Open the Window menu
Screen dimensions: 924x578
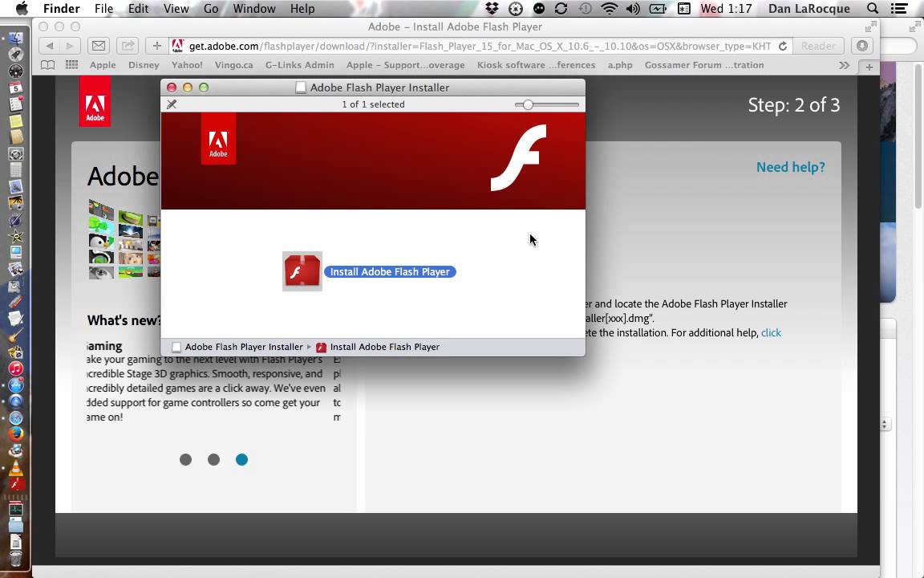click(x=254, y=9)
